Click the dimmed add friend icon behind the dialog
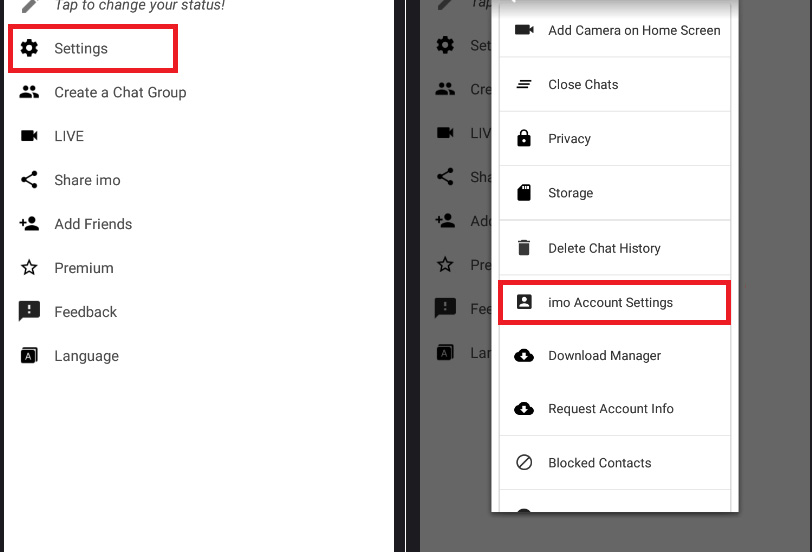Image resolution: width=812 pixels, height=552 pixels. (x=445, y=221)
